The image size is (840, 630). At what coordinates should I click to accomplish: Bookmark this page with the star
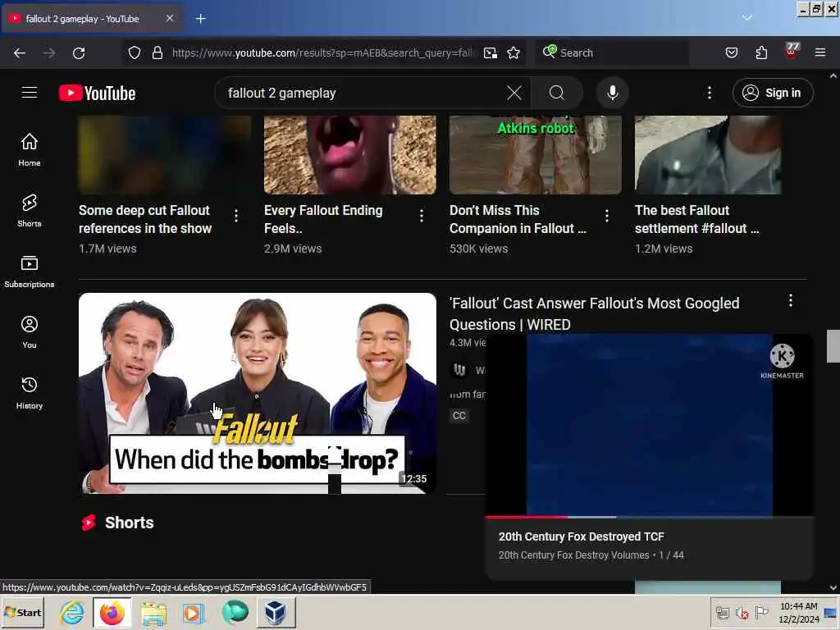(x=514, y=52)
